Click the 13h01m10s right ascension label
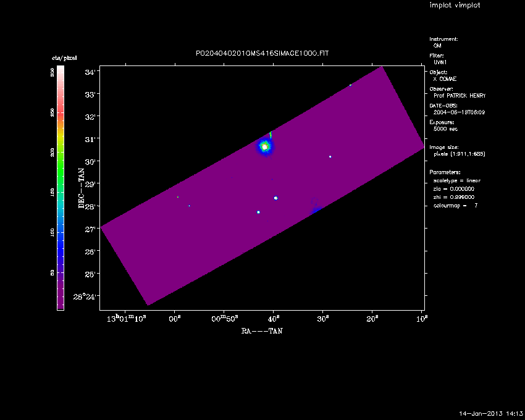Screen dimensions: 525x420 point(127,319)
